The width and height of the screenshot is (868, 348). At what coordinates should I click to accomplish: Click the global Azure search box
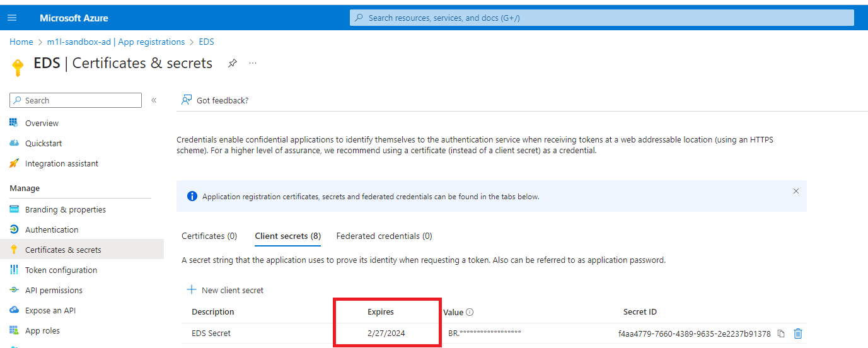[602, 18]
